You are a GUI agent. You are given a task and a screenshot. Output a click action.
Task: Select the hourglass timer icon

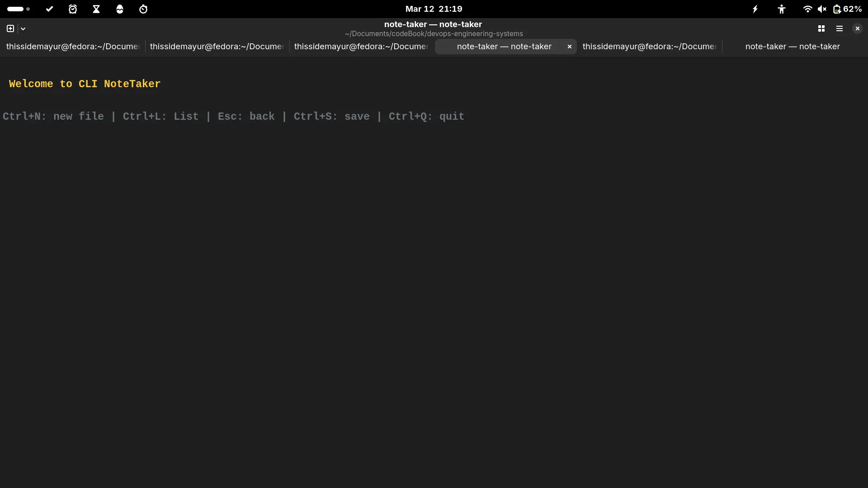tap(96, 9)
